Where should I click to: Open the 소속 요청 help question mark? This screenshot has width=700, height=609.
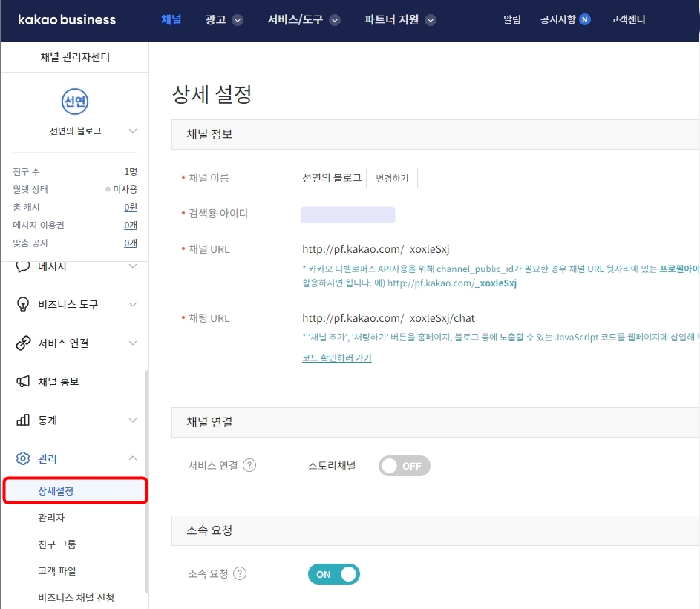(x=241, y=573)
